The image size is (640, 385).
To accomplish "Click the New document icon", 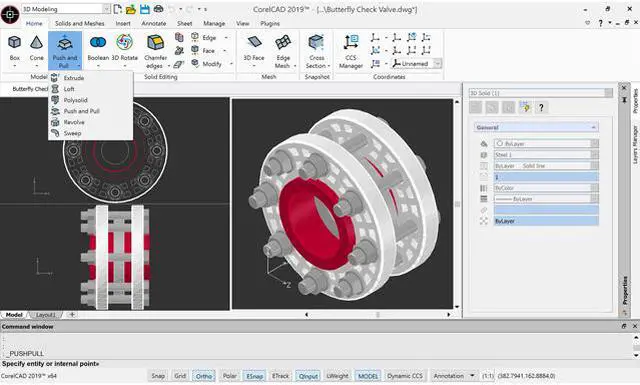I will pyautogui.click(x=118, y=9).
